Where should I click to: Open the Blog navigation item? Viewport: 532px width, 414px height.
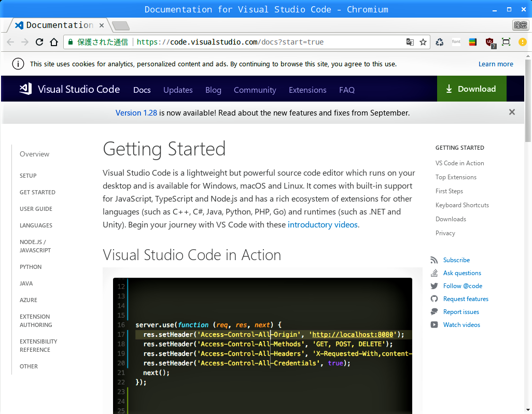pyautogui.click(x=213, y=90)
